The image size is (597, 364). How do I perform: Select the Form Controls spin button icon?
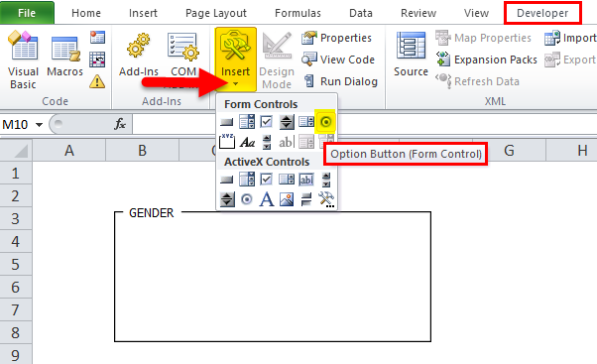[x=287, y=122]
